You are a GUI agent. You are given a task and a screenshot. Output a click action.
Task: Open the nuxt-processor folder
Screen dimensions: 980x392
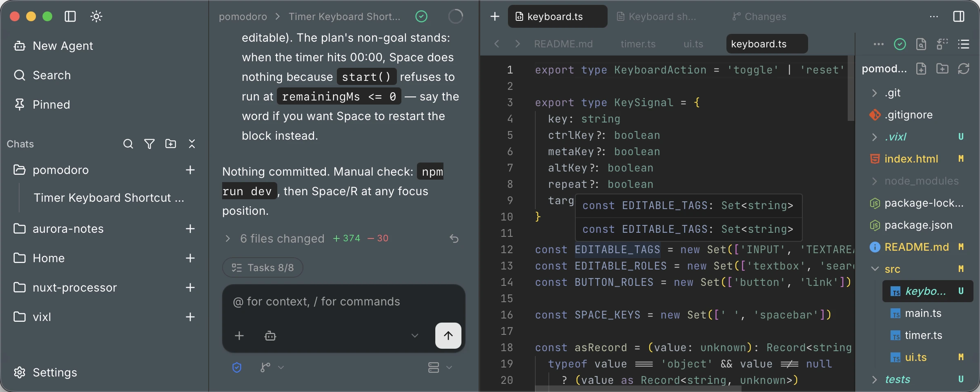[75, 287]
